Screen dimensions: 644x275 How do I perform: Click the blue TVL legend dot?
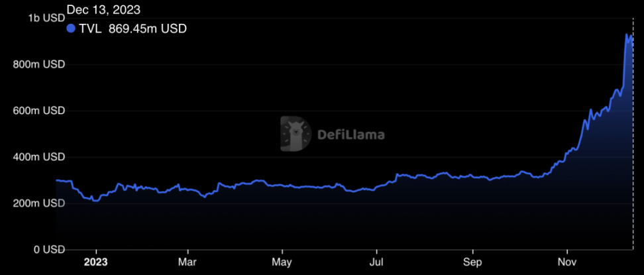click(x=71, y=28)
